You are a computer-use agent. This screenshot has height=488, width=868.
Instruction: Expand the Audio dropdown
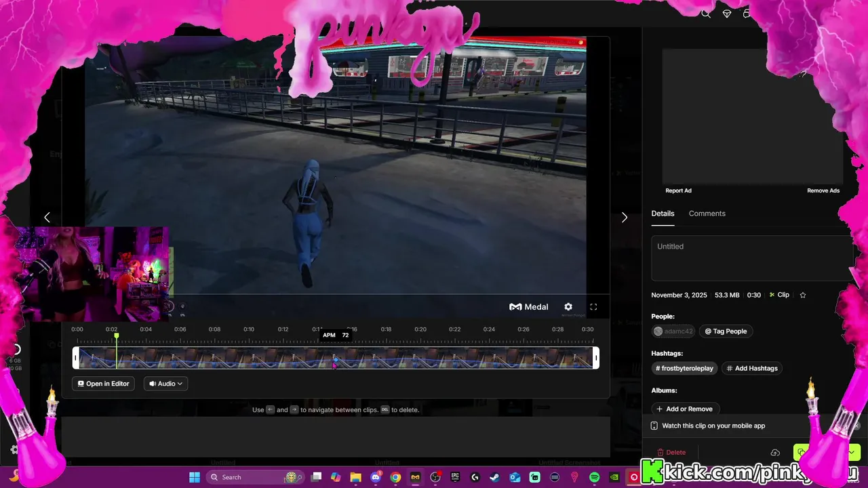(x=165, y=384)
